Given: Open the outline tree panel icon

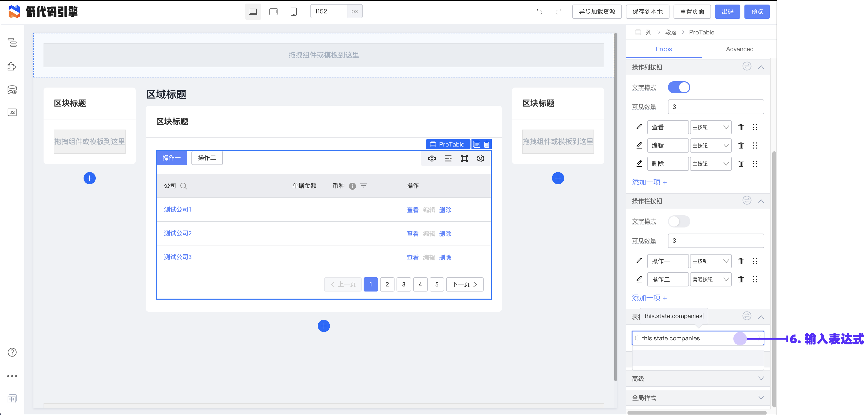Looking at the screenshot, I should tap(12, 43).
